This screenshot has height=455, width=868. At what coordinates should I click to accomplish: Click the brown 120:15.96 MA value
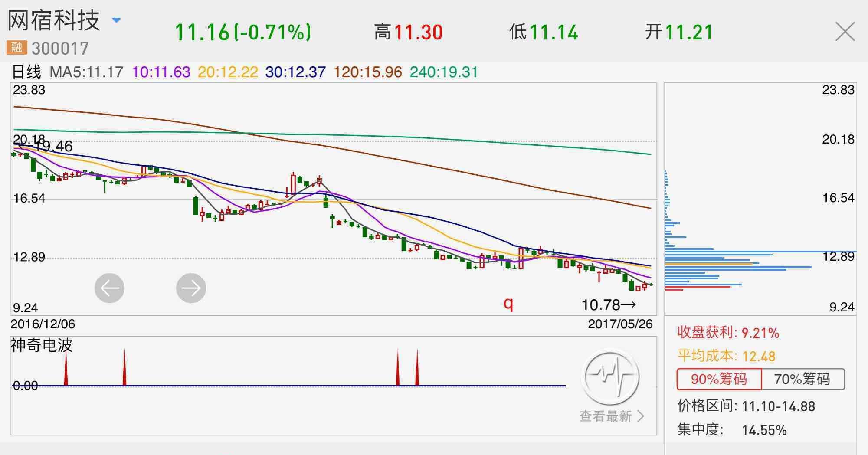(x=367, y=72)
